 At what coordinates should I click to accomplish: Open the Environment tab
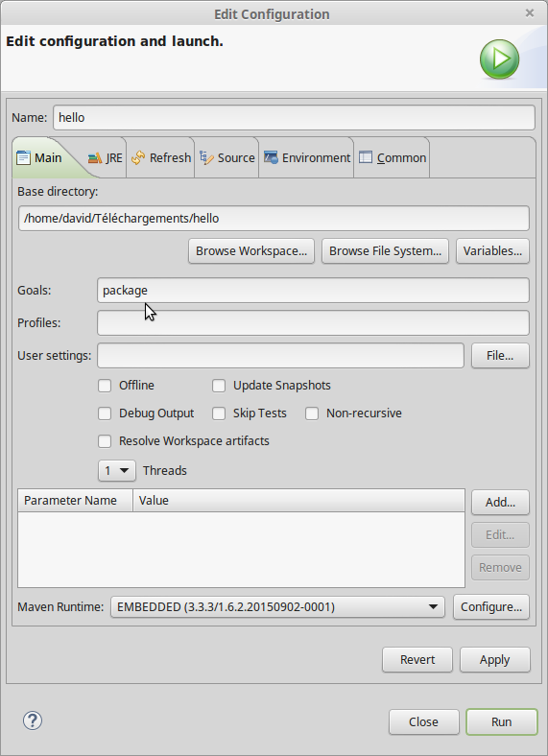307,157
